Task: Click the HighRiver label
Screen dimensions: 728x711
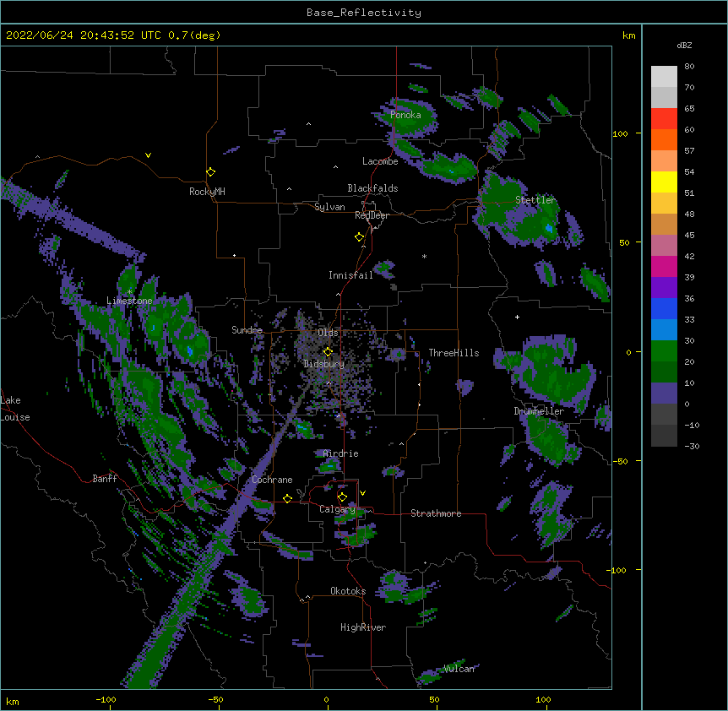Action: click(x=363, y=627)
